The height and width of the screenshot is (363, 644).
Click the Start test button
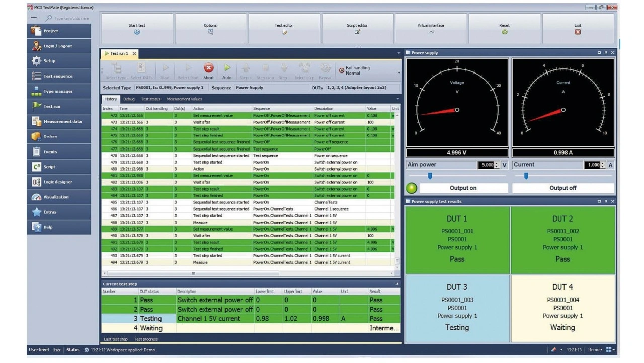tap(137, 29)
